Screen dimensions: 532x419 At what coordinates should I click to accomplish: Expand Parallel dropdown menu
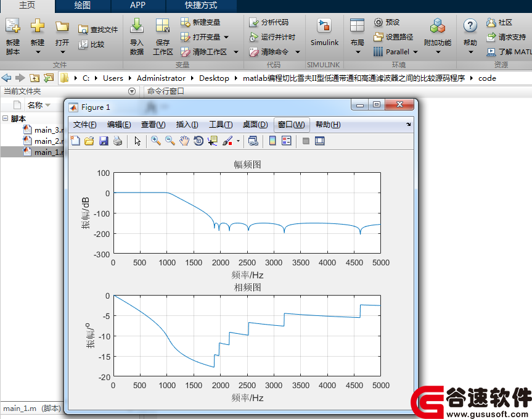[x=415, y=52]
